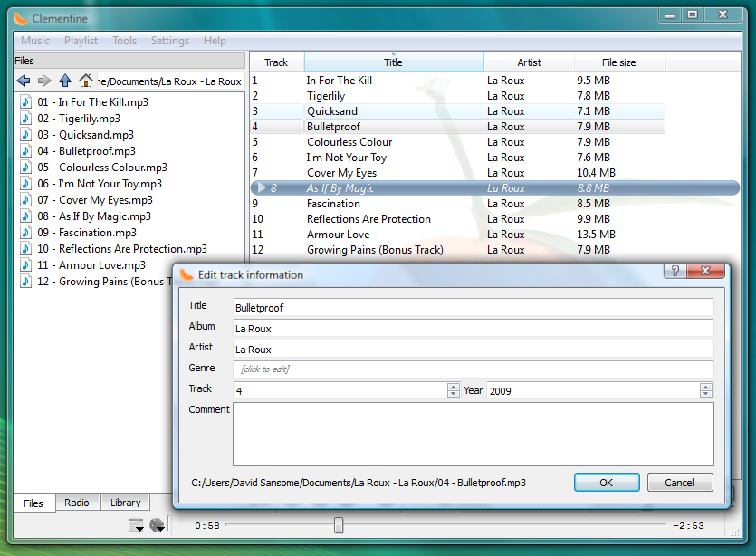The image size is (756, 556).
Task: Sort the playlist by the Track column header
Action: pos(277,62)
